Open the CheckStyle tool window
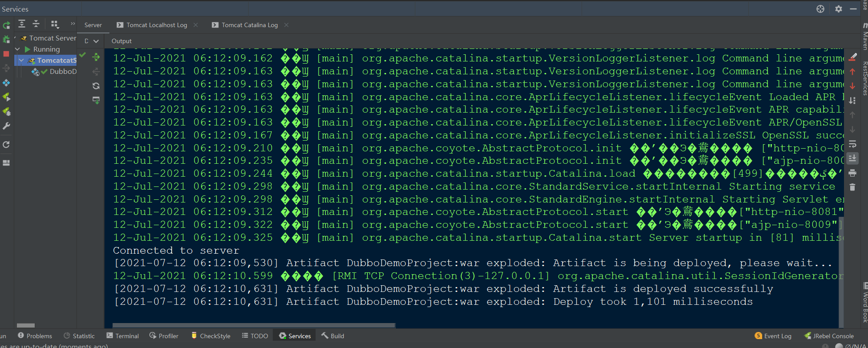Viewport: 868px width, 348px height. 211,336
